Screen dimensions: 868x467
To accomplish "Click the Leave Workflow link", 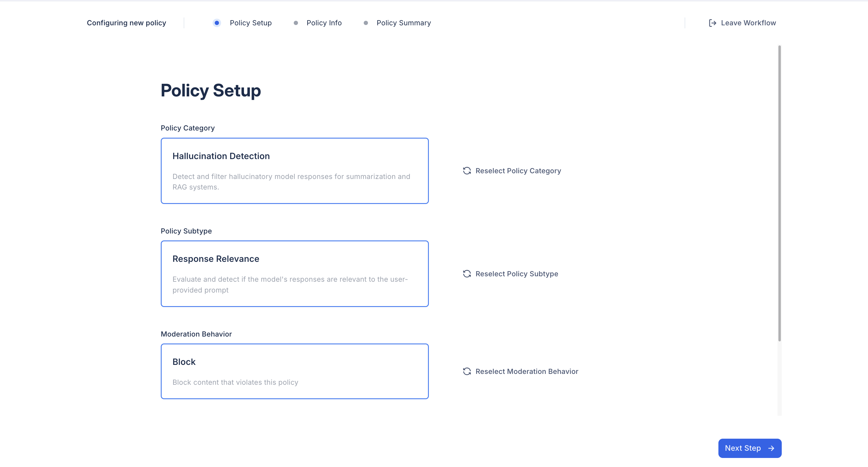I will click(x=748, y=23).
